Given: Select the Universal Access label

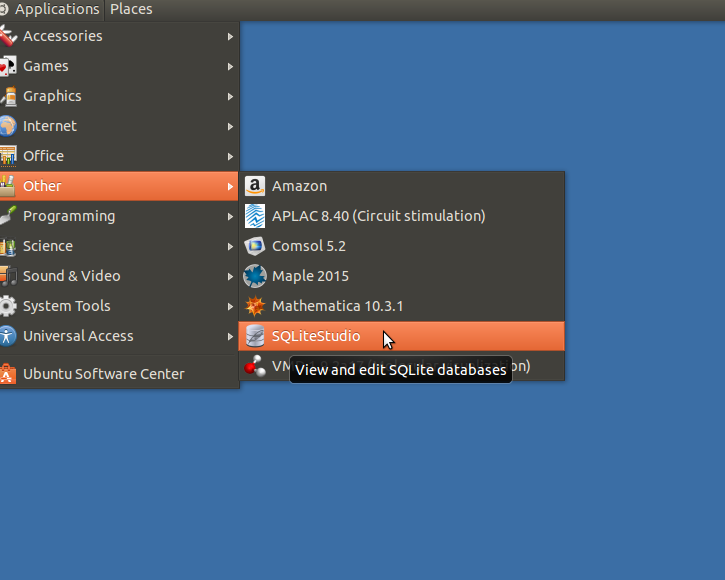Looking at the screenshot, I should click(78, 336).
